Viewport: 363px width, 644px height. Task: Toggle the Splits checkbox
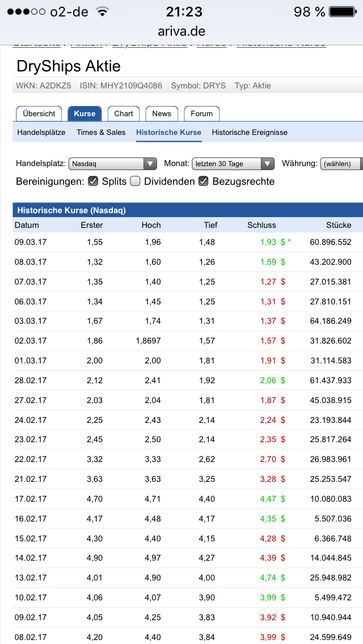coord(94,181)
